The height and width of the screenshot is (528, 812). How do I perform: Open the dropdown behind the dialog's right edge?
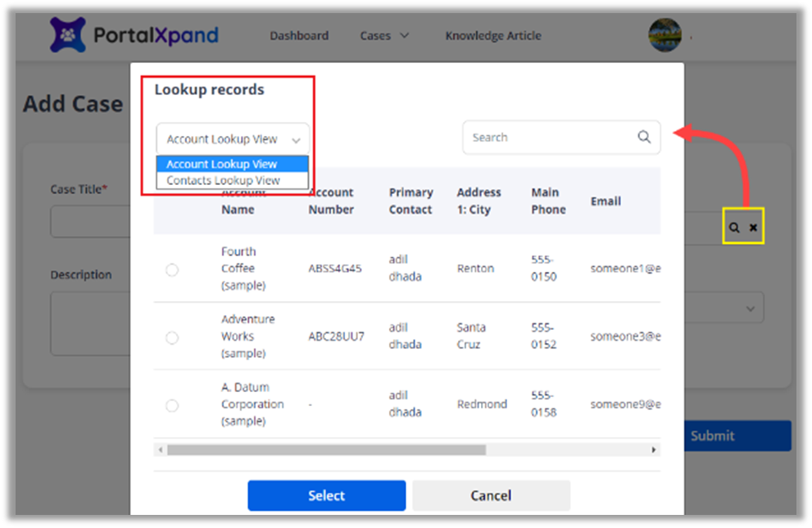750,309
